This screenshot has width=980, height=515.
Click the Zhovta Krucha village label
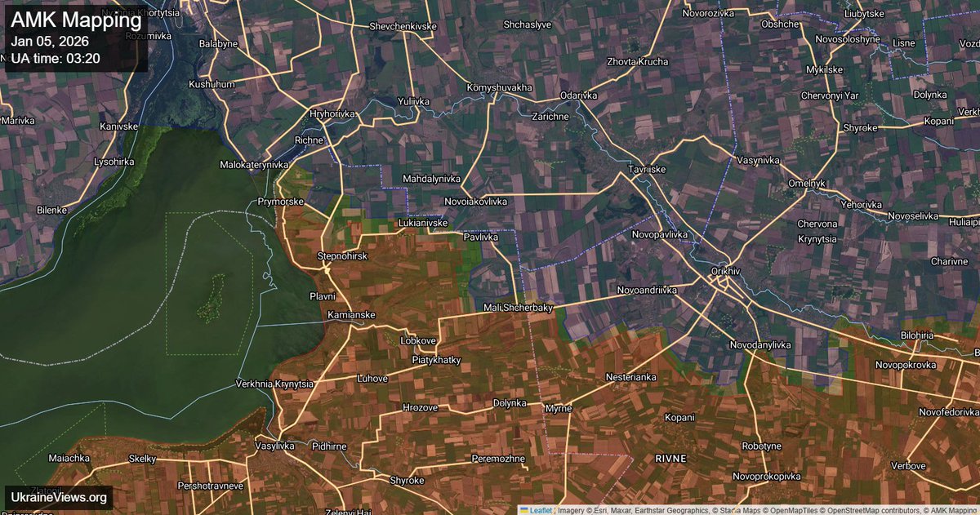tap(638, 62)
